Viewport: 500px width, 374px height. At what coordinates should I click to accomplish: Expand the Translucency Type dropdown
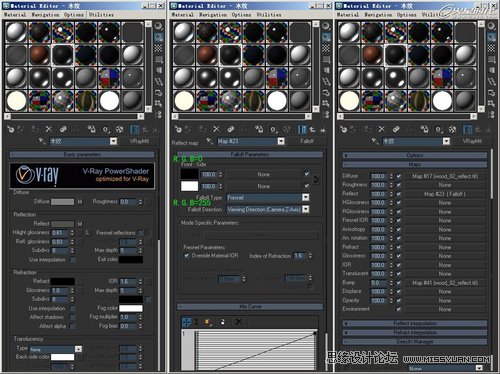pos(56,349)
